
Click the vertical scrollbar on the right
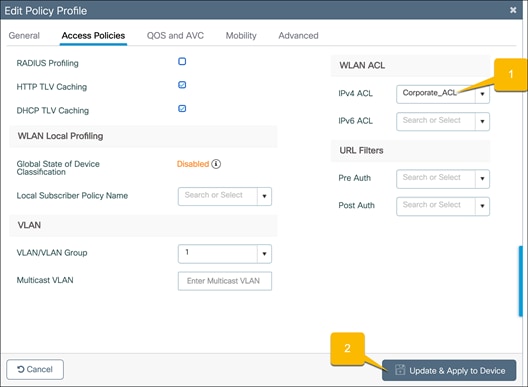point(521,281)
